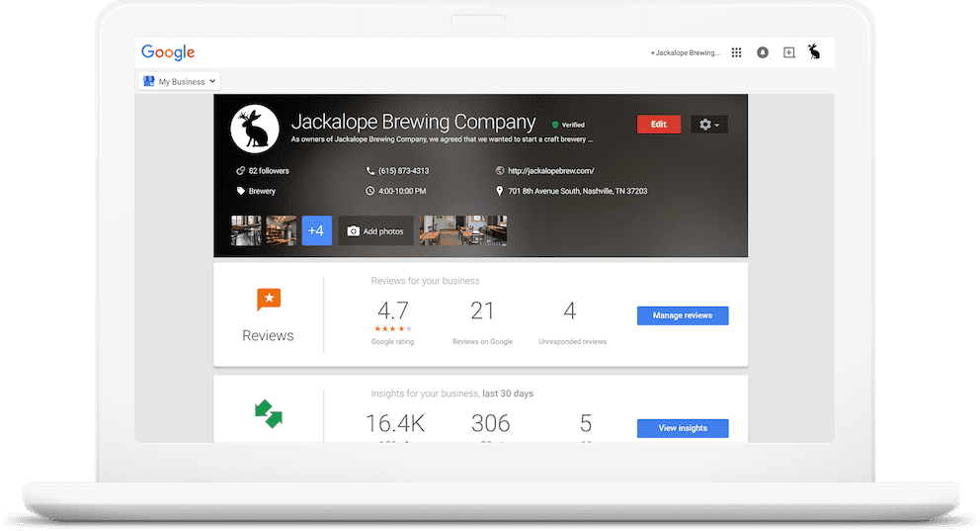Open the Google apps grid
The width and height of the screenshot is (980, 531).
pyautogui.click(x=736, y=52)
